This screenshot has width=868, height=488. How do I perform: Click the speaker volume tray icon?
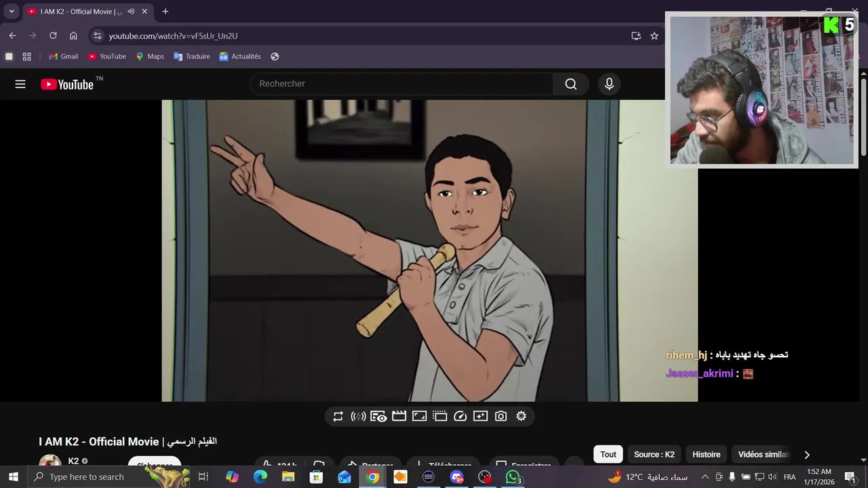772,477
